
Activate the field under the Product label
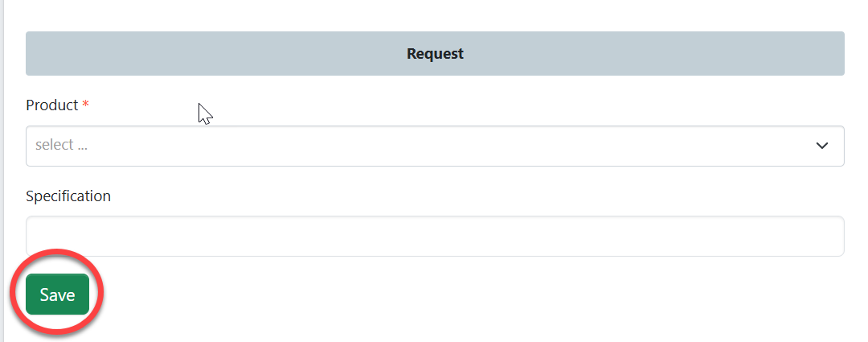(x=434, y=146)
